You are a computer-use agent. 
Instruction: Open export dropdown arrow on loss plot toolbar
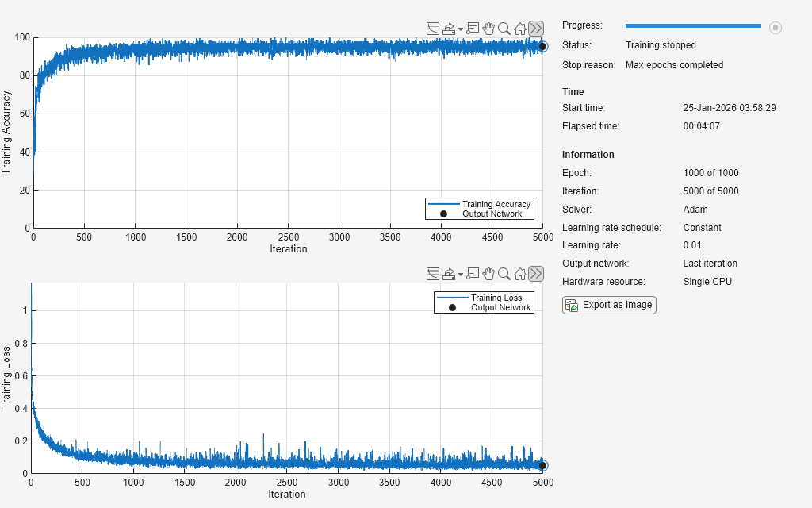click(460, 275)
